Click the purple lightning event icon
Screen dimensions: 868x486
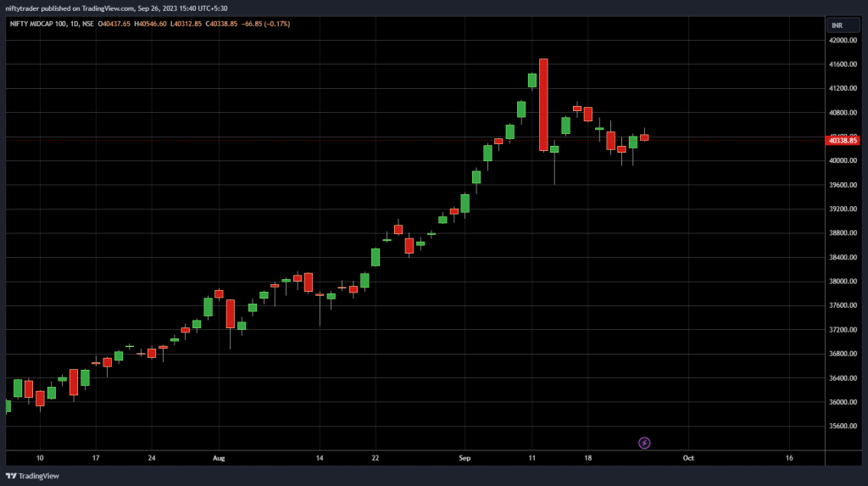coord(644,443)
